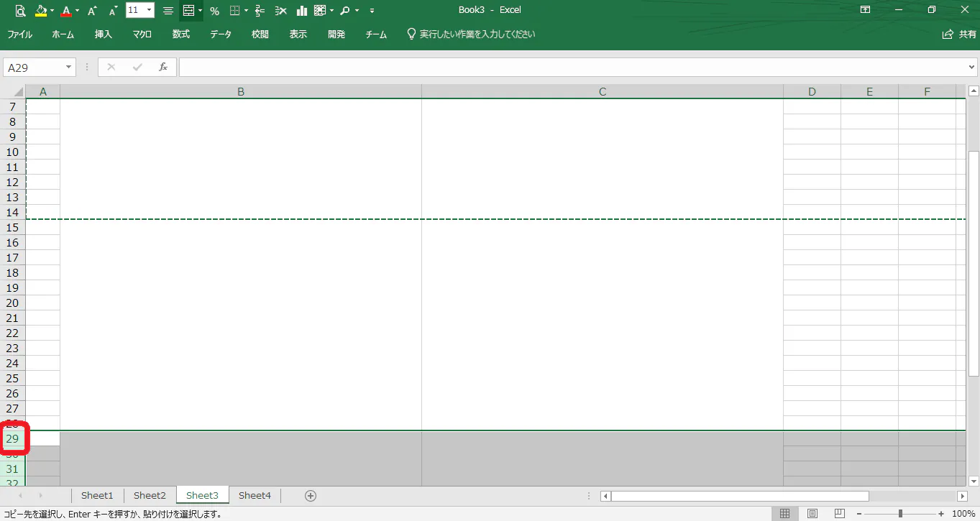Image resolution: width=980 pixels, height=521 pixels.
Task: Open the font color dropdown arrow
Action: tap(77, 11)
